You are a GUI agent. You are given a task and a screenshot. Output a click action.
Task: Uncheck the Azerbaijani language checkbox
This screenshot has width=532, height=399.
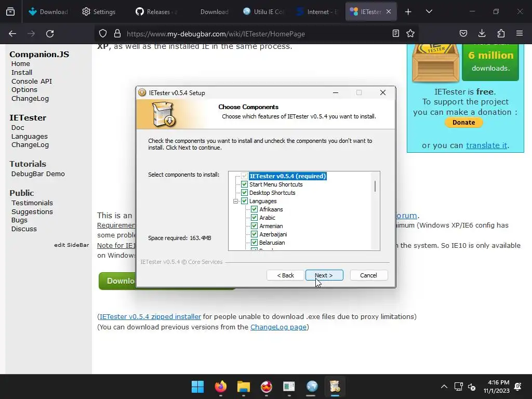[254, 234]
